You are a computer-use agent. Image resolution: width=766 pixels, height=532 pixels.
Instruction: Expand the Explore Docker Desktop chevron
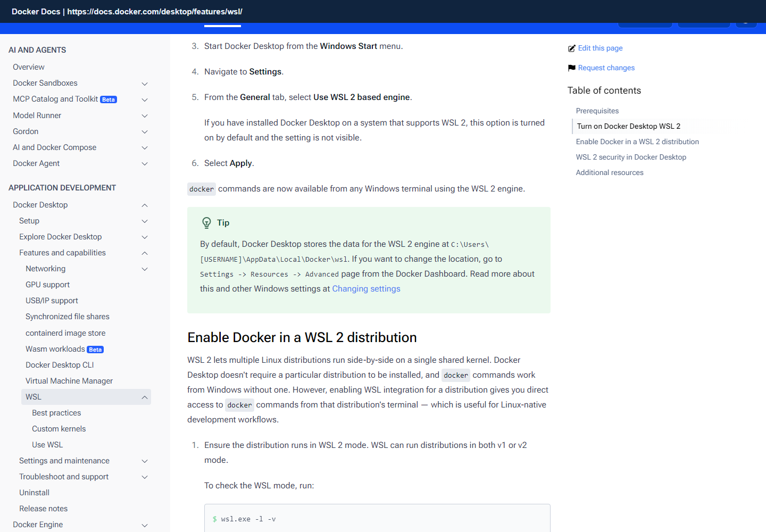[145, 237]
